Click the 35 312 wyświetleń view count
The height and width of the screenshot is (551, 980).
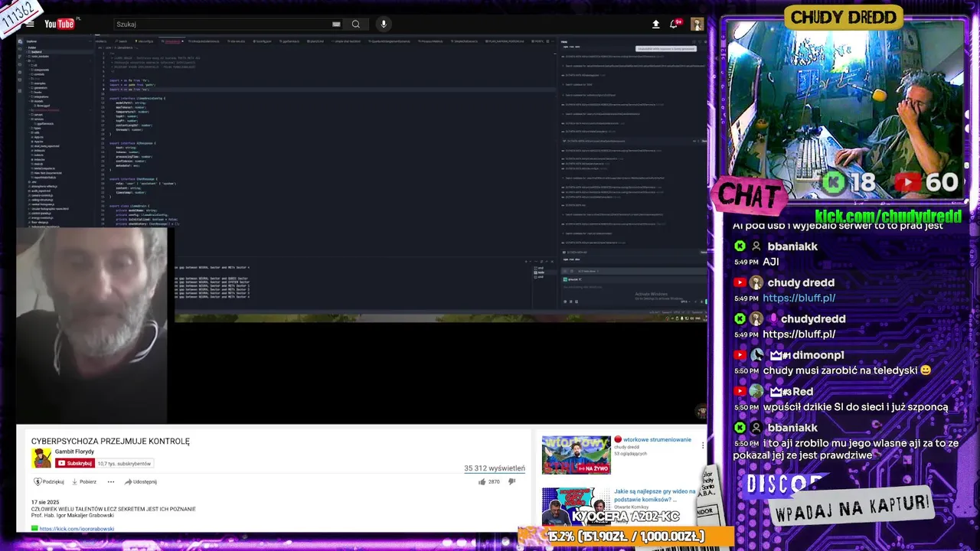495,468
